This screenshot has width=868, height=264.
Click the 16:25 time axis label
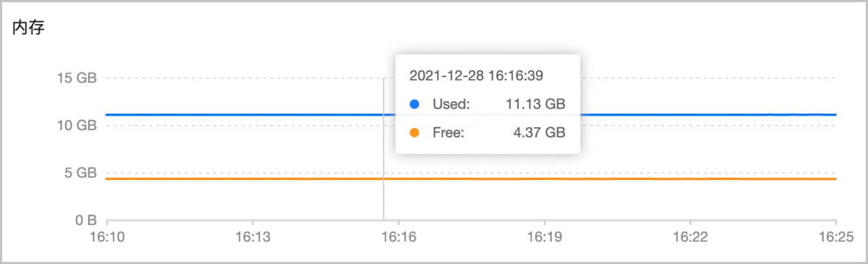tap(836, 237)
